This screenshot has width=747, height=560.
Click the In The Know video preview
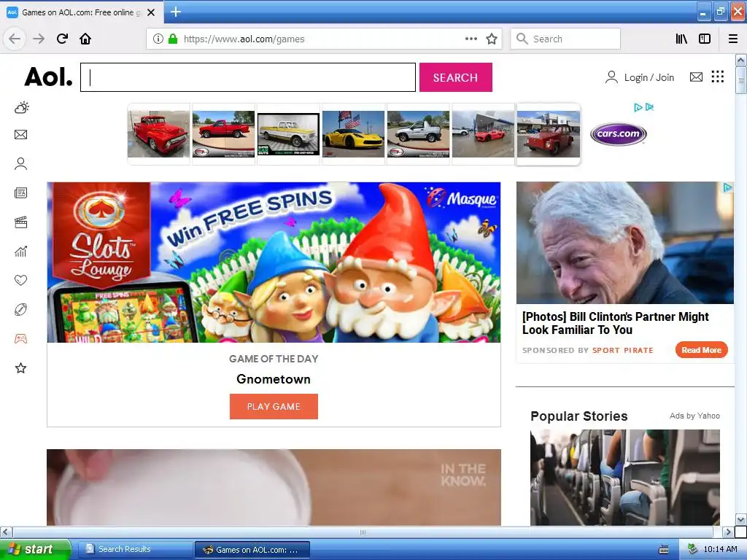tap(274, 487)
